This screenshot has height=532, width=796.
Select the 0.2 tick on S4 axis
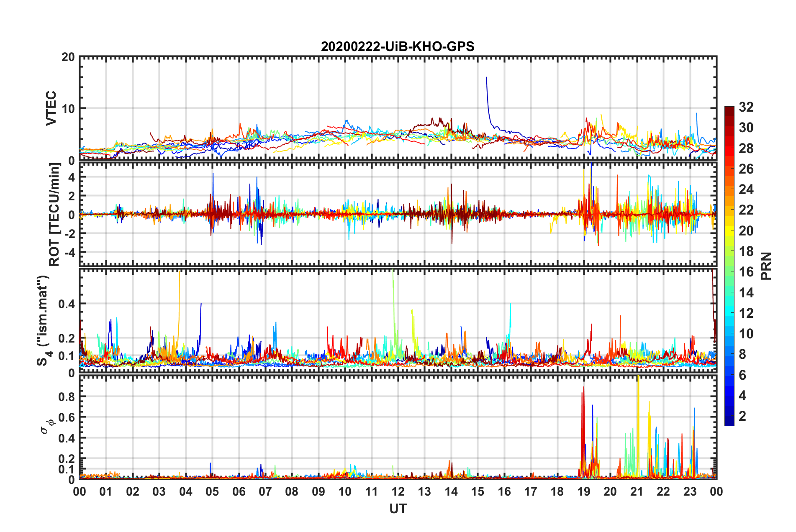click(x=66, y=338)
